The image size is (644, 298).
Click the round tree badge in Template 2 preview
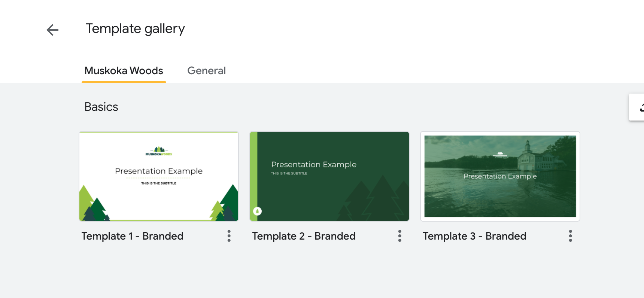coord(257,211)
